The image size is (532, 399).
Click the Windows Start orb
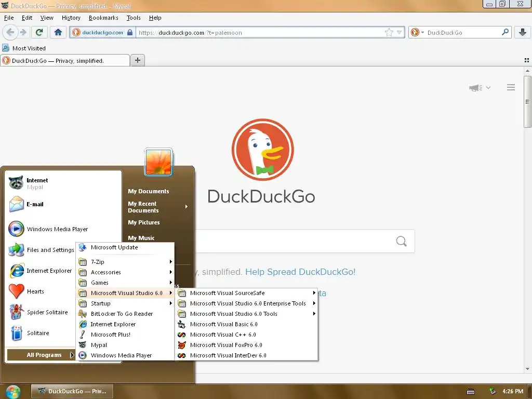tap(12, 392)
